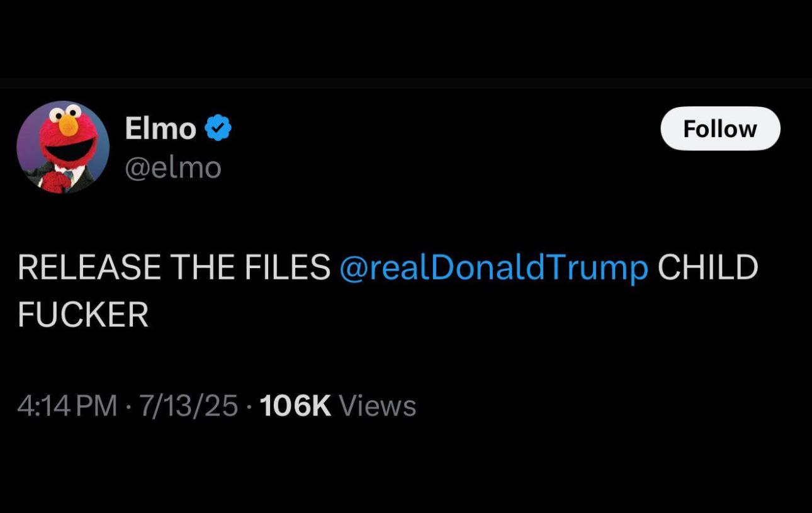Click the @elmo handle
This screenshot has height=513, width=812.
173,167
